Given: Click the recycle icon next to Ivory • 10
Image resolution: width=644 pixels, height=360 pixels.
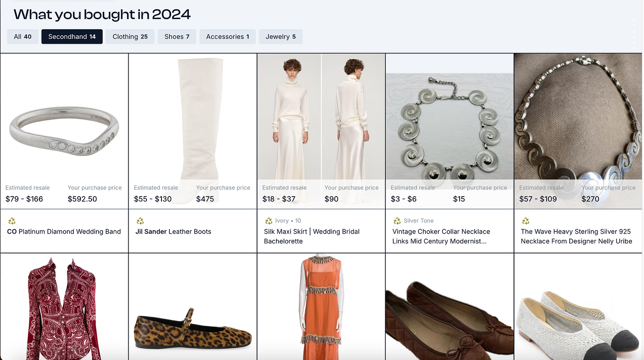Looking at the screenshot, I should [268, 221].
